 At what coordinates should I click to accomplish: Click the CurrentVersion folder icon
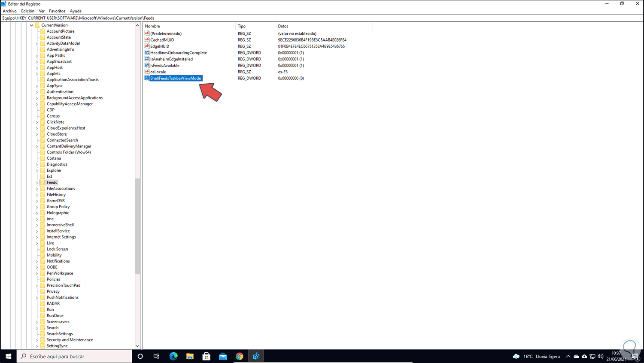click(x=37, y=25)
